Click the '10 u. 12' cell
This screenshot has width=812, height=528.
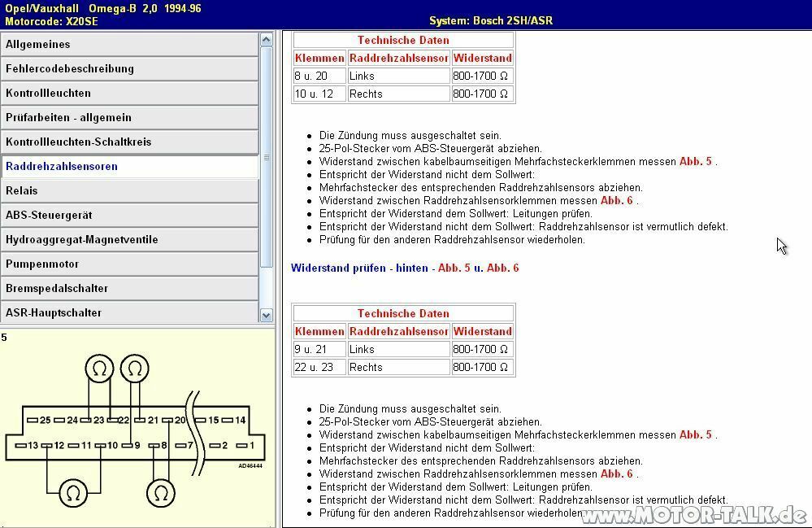coord(319,94)
